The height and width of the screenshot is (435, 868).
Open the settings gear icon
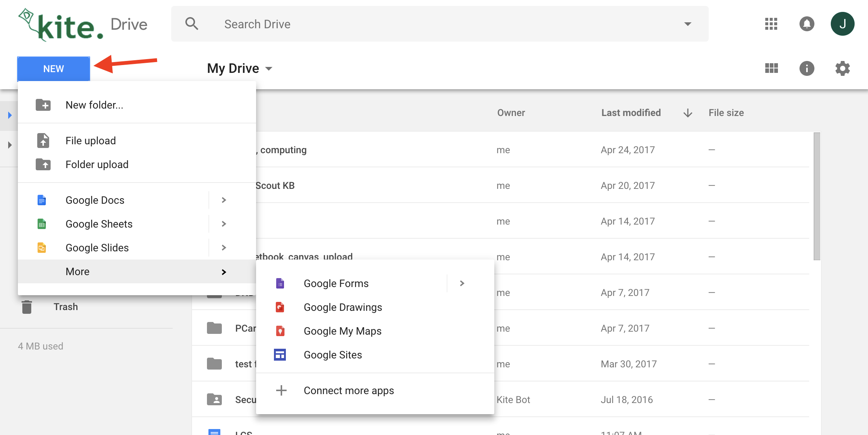(842, 68)
